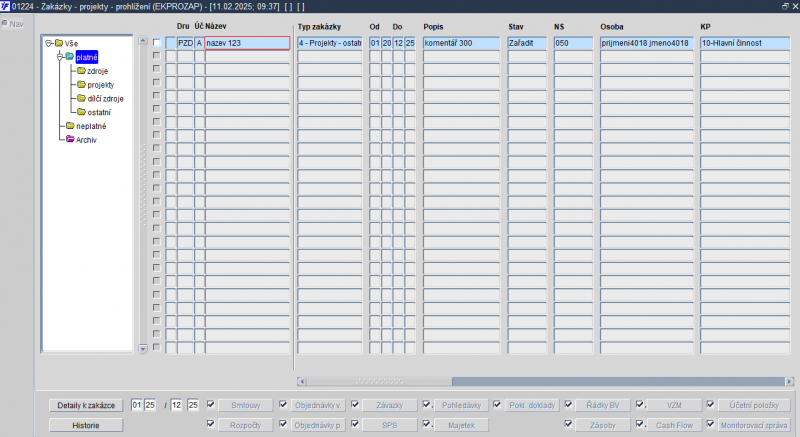The image size is (800, 437).
Task: Click the start month field next to Detaily
Action: click(x=137, y=405)
